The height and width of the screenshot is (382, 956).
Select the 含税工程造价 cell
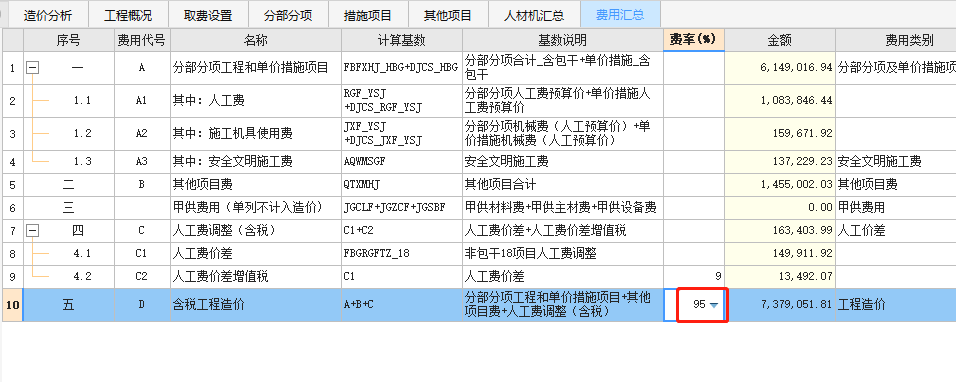[x=255, y=305]
